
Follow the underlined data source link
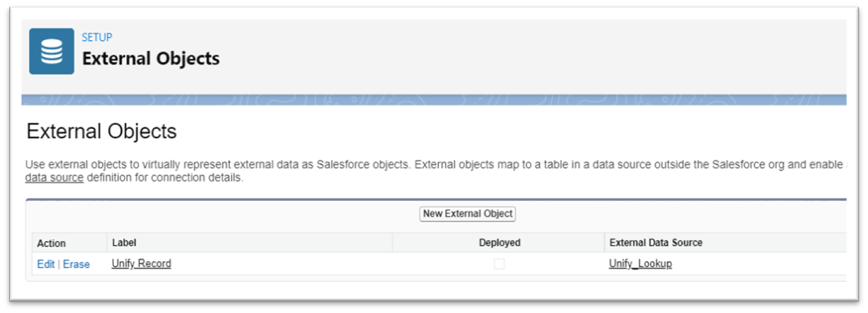point(54,178)
